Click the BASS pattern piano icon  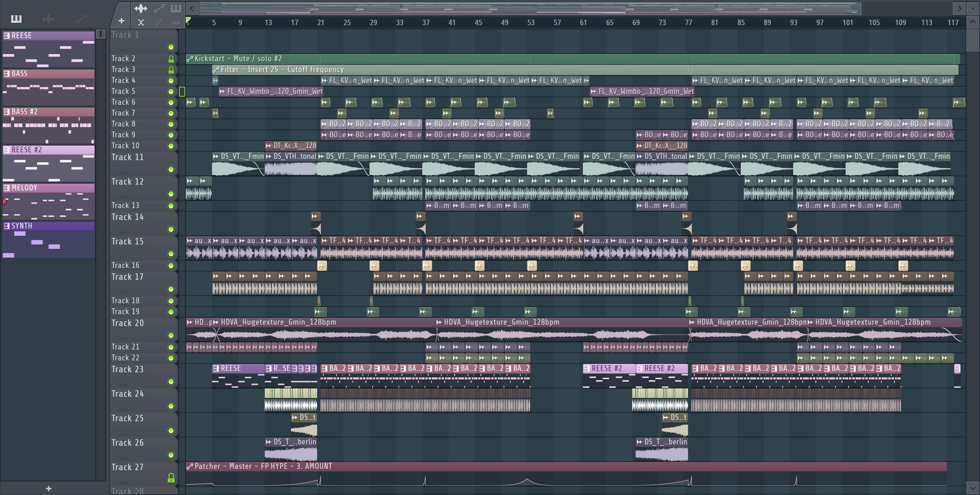(6, 73)
